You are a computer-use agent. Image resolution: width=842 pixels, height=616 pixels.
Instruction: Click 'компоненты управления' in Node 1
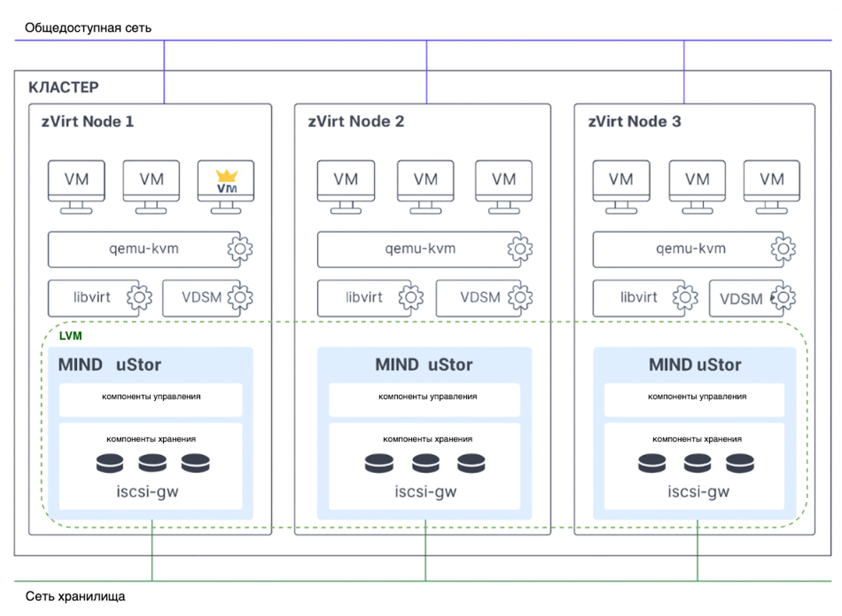pyautogui.click(x=151, y=397)
